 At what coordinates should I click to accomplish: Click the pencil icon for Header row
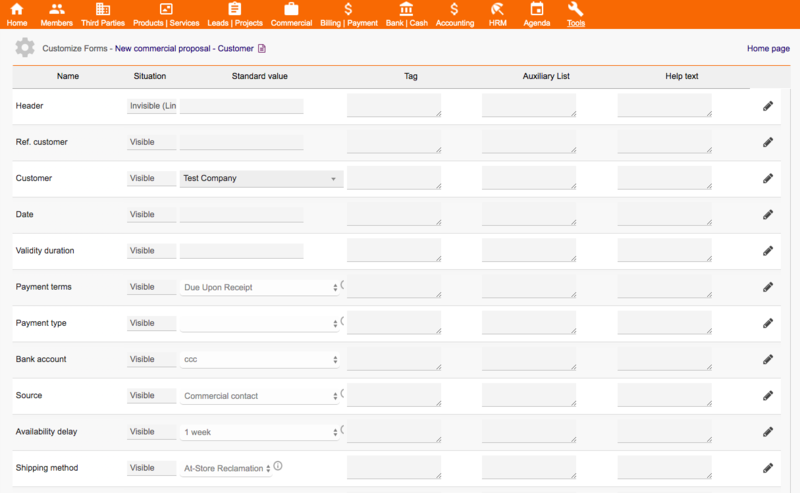(x=768, y=106)
